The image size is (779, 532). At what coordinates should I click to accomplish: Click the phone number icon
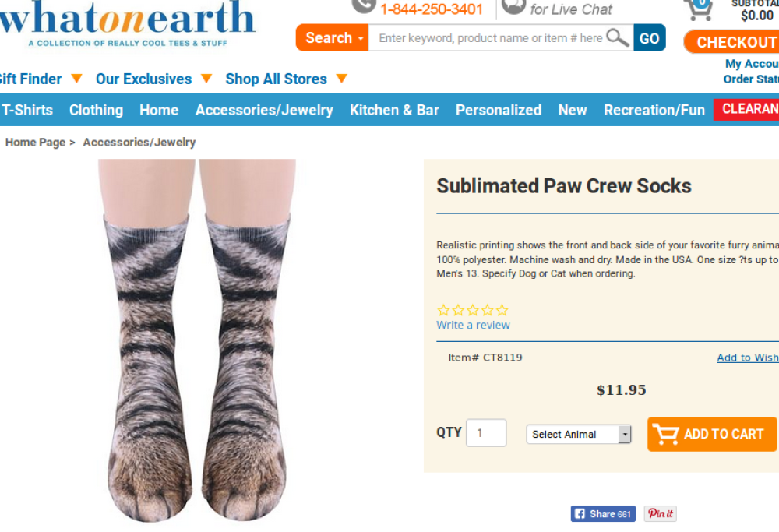[363, 6]
